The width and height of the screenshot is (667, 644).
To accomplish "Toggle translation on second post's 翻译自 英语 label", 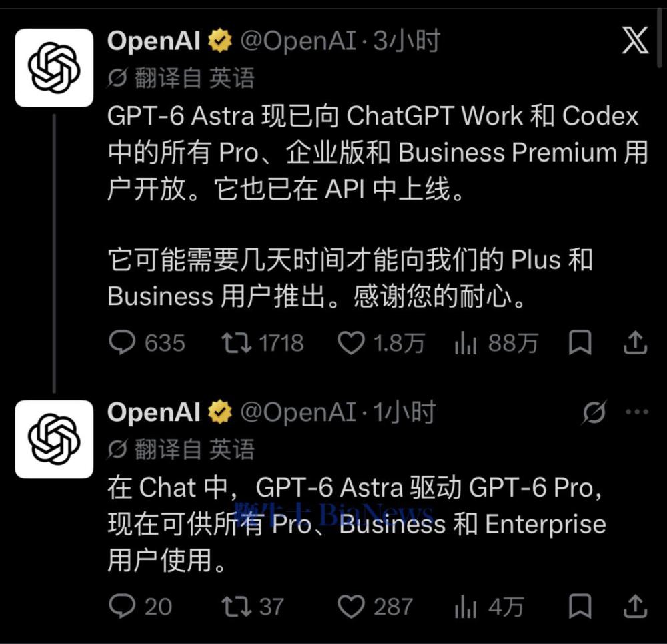I will pyautogui.click(x=181, y=450).
